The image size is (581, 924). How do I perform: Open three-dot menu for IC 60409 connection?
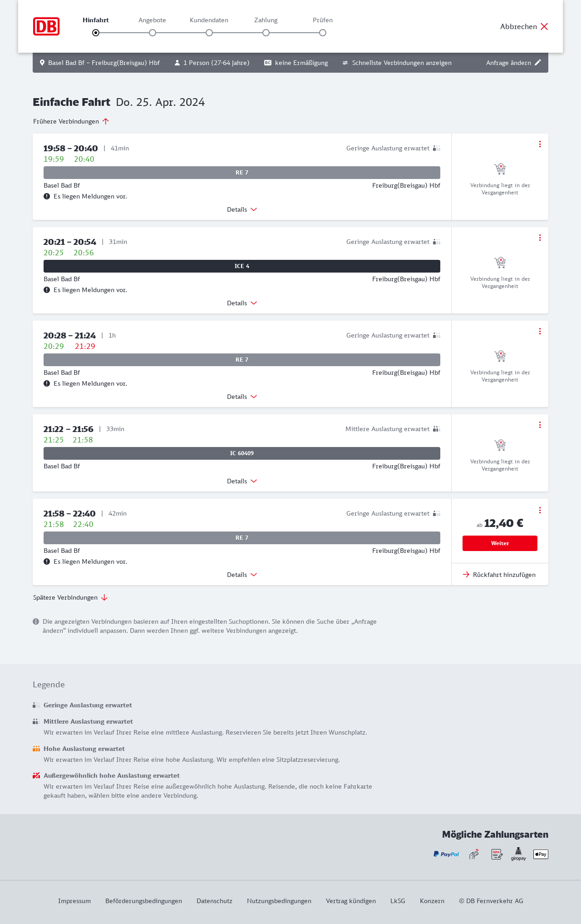coord(540,425)
